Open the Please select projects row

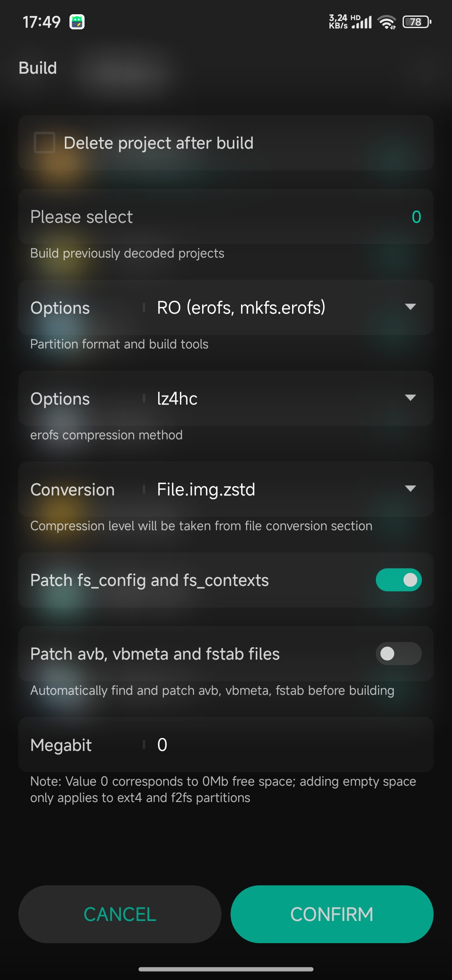click(209, 217)
